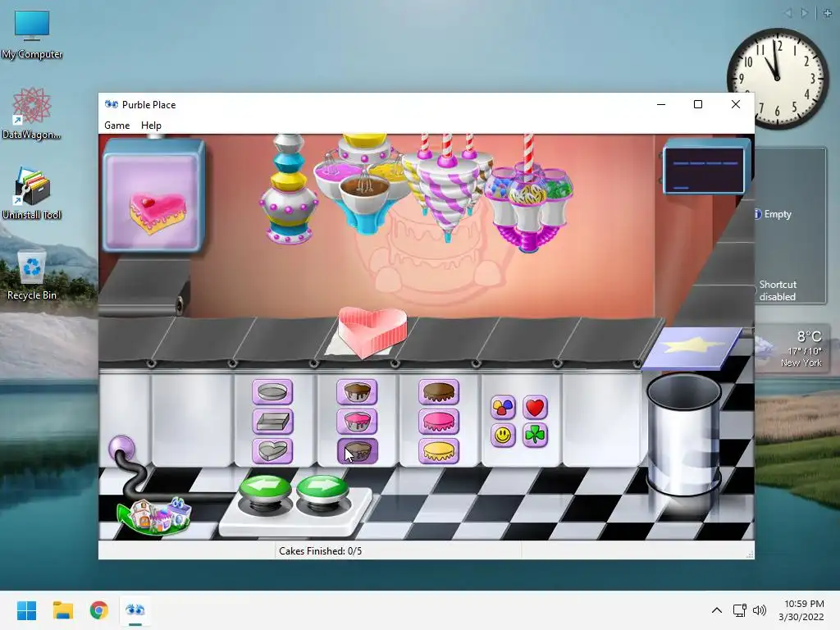The image size is (840, 630).
Task: Choose the pink strawberry batter button
Action: coord(358,421)
